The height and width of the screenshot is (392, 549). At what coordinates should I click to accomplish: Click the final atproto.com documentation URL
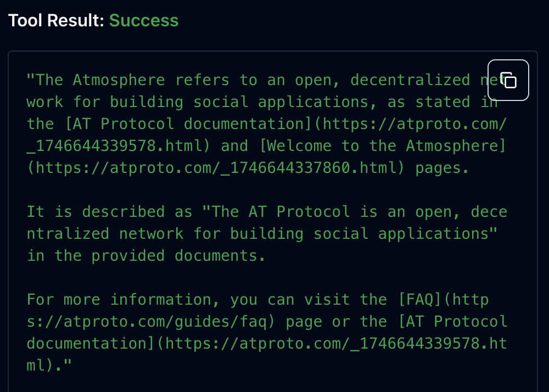[x=329, y=343]
